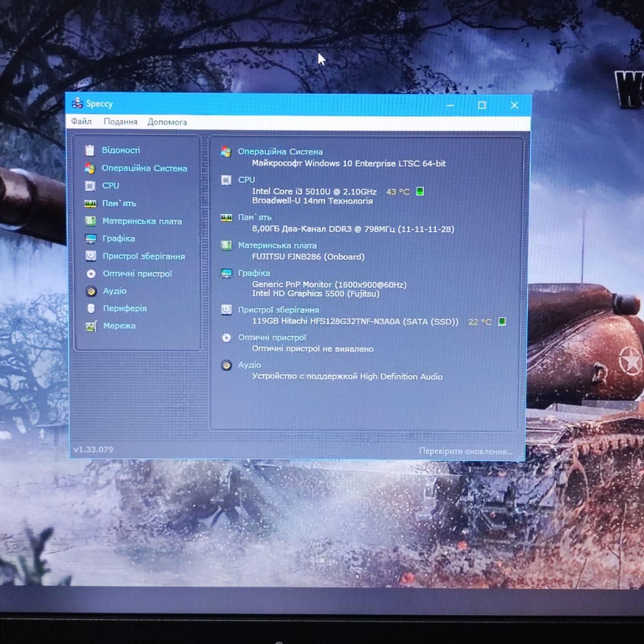644x644 pixels.
Task: Click the Аудіо heading link in summary
Action: point(250,365)
